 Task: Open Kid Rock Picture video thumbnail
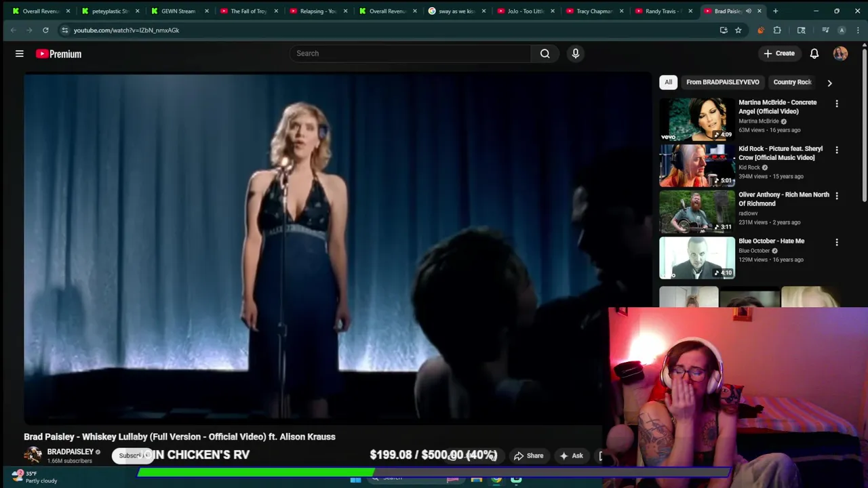(x=697, y=165)
